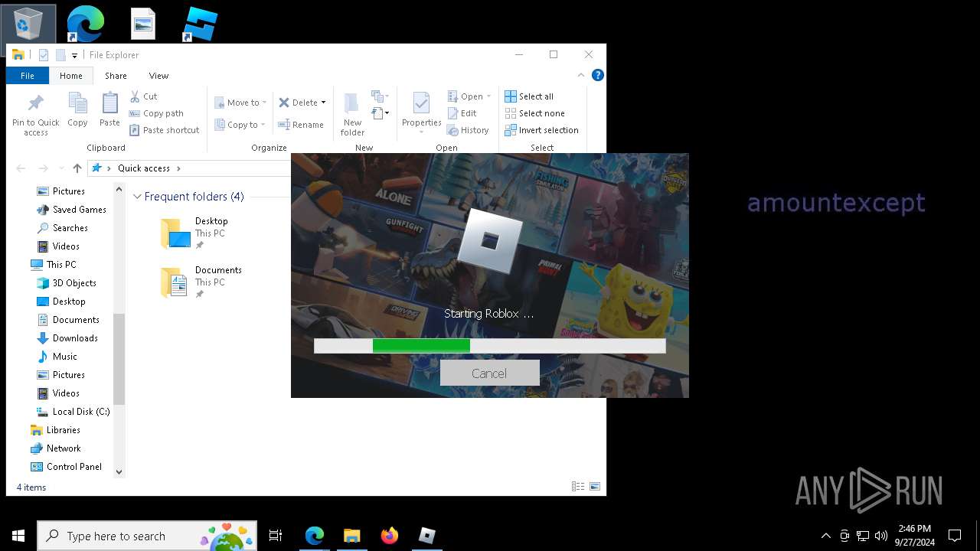Select the Desktop frequent folder
980x551 pixels.
click(x=194, y=233)
